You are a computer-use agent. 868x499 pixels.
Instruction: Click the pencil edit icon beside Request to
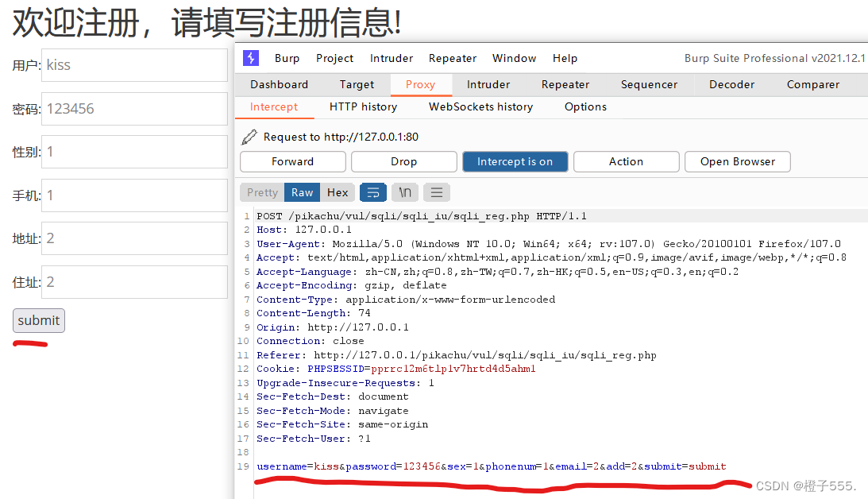(x=249, y=137)
